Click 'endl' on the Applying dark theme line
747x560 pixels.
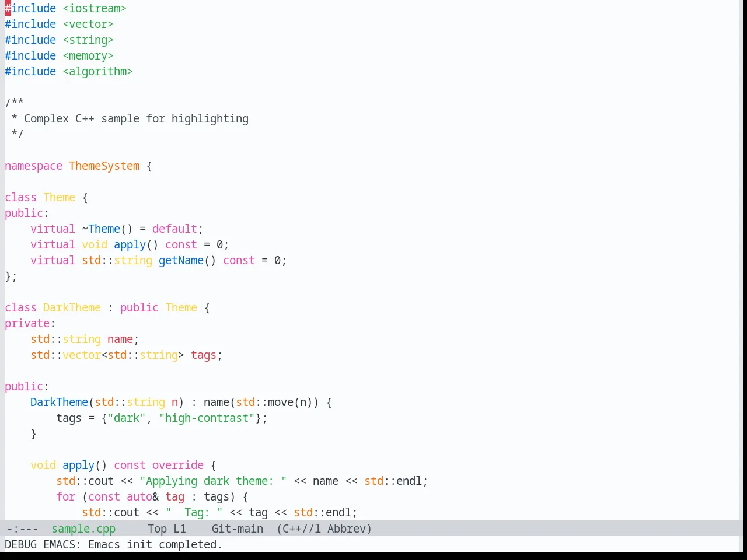409,481
